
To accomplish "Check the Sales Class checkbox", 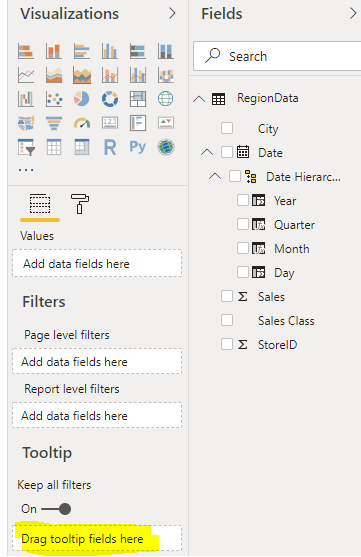I will click(x=227, y=320).
